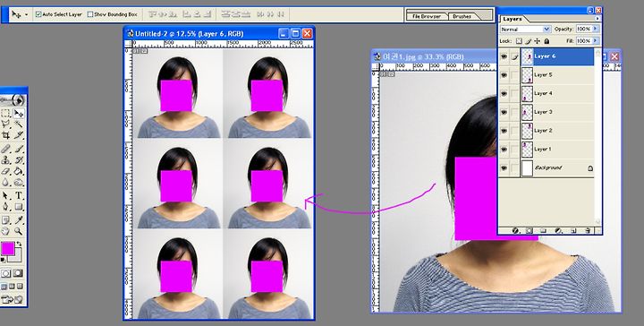Select the History Brush tool
Screen dimensions: 644x326
pos(19,160)
